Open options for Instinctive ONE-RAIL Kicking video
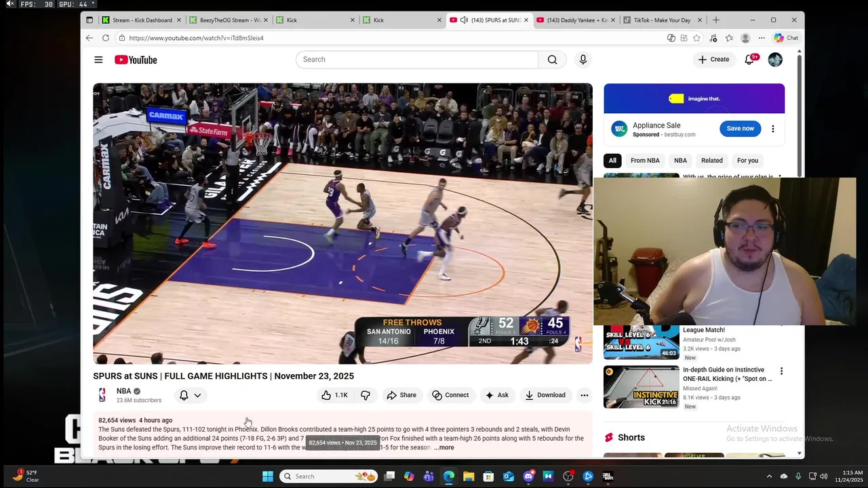The height and width of the screenshot is (488, 868). tap(781, 371)
